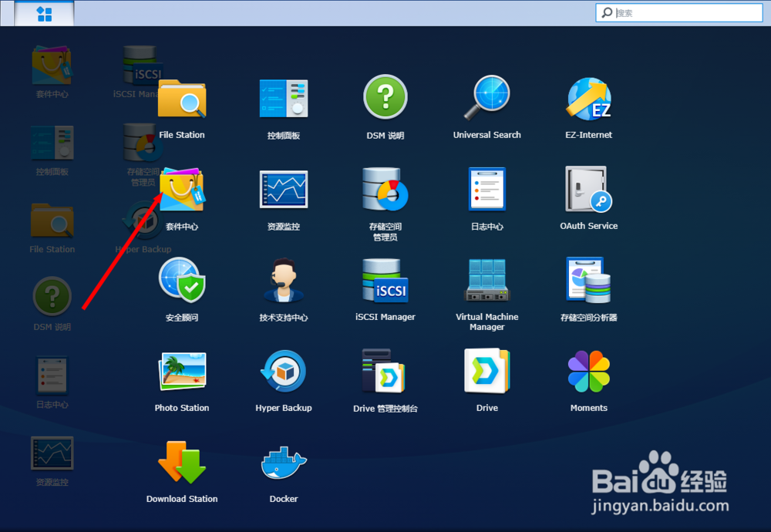Select dimmed iSCSI Manager desktop shortcut

(140, 71)
